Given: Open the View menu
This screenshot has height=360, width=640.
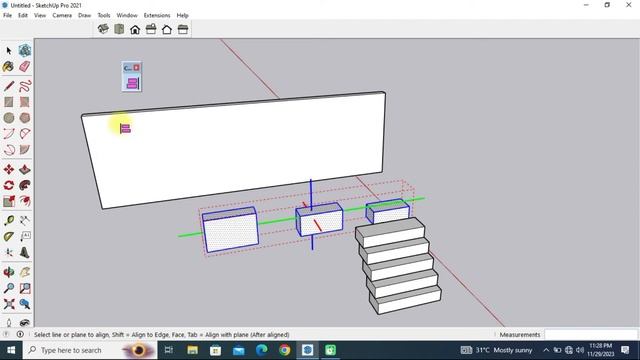Looking at the screenshot, I should (40, 15).
